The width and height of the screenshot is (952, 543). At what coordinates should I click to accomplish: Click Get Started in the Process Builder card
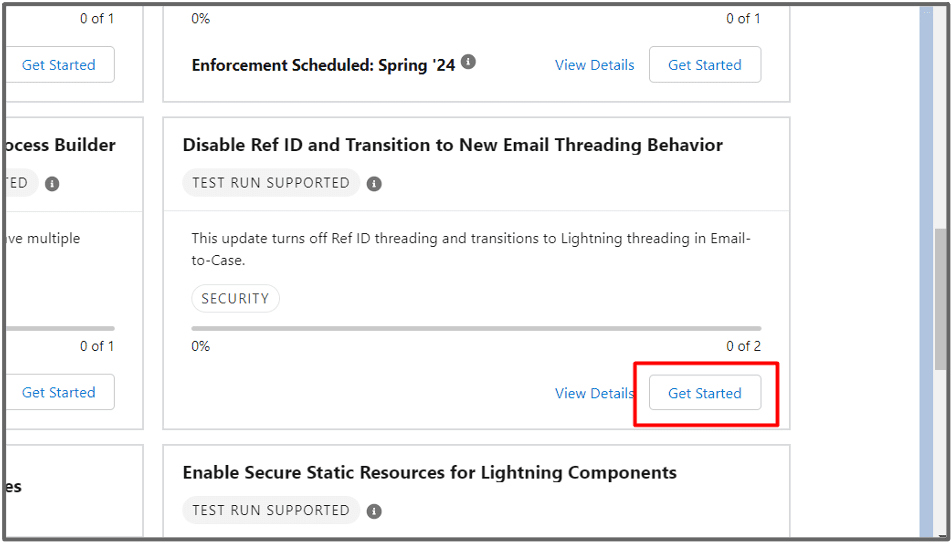point(59,392)
